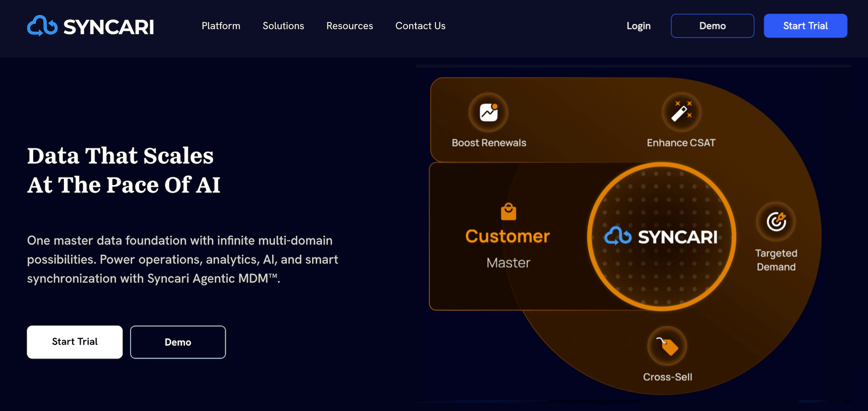Screen dimensions: 868x411
Task: Expand the Solutions dropdown options
Action: (283, 26)
